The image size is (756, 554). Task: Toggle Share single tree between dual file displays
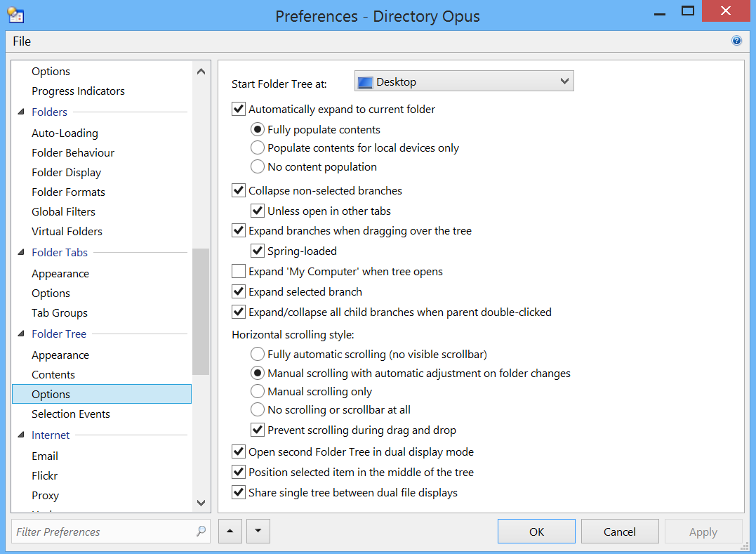238,492
